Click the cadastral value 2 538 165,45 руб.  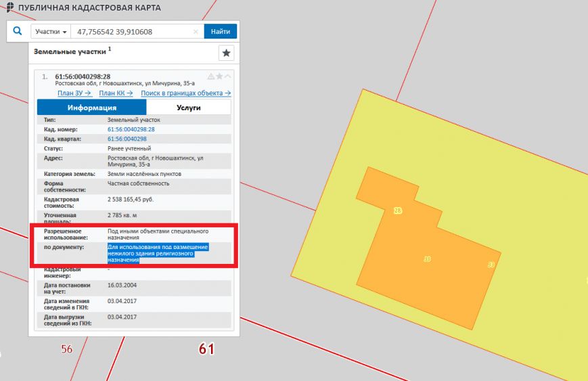131,199
